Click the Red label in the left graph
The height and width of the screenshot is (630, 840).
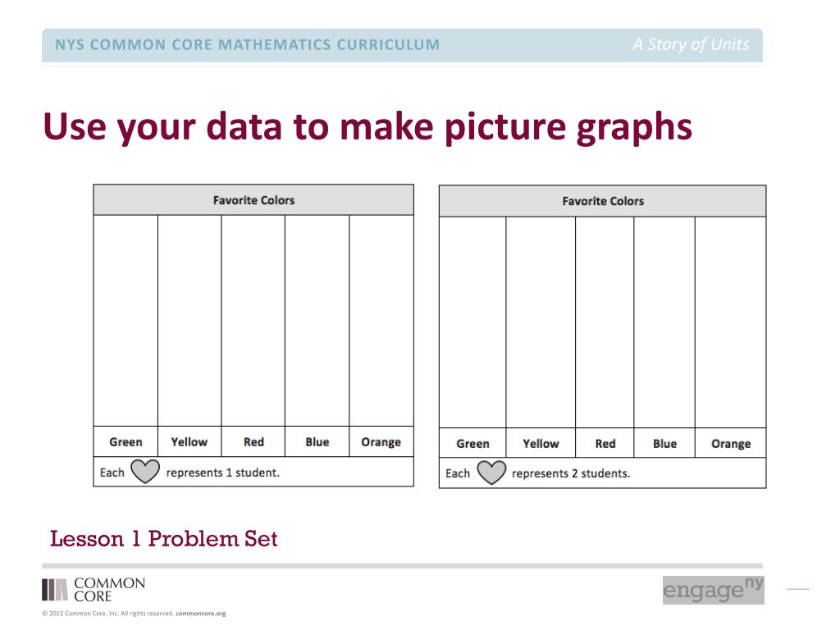coord(253,442)
